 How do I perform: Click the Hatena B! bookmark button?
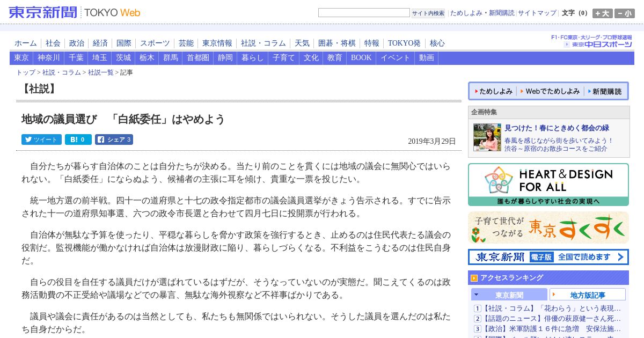tap(78, 139)
